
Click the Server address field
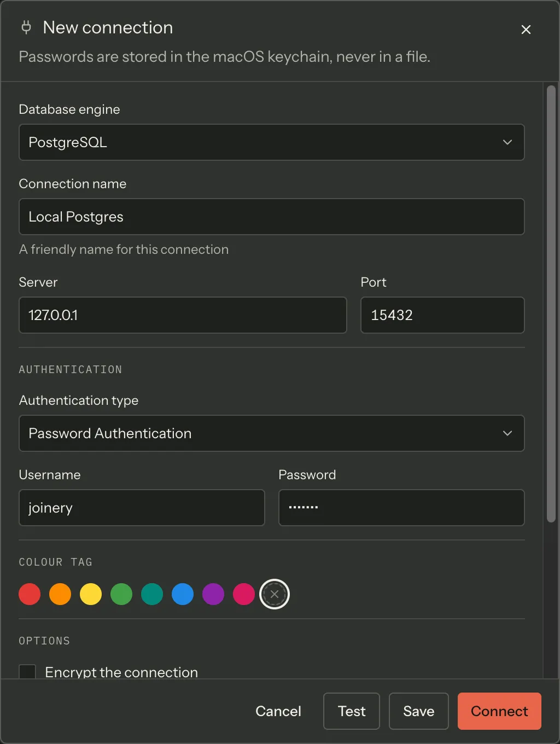click(183, 315)
